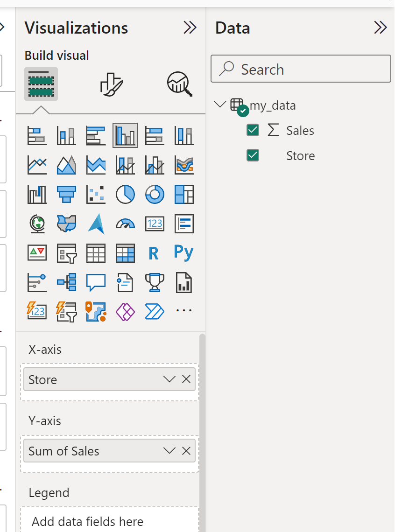The height and width of the screenshot is (532, 395).
Task: Select the ribbon chart visual
Action: point(184,165)
